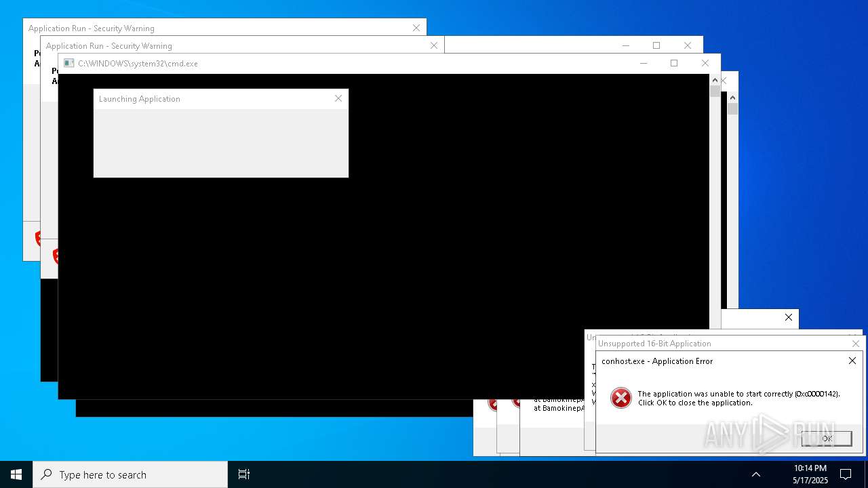868x488 pixels.
Task: Open the Windows Start menu
Action: (x=16, y=474)
